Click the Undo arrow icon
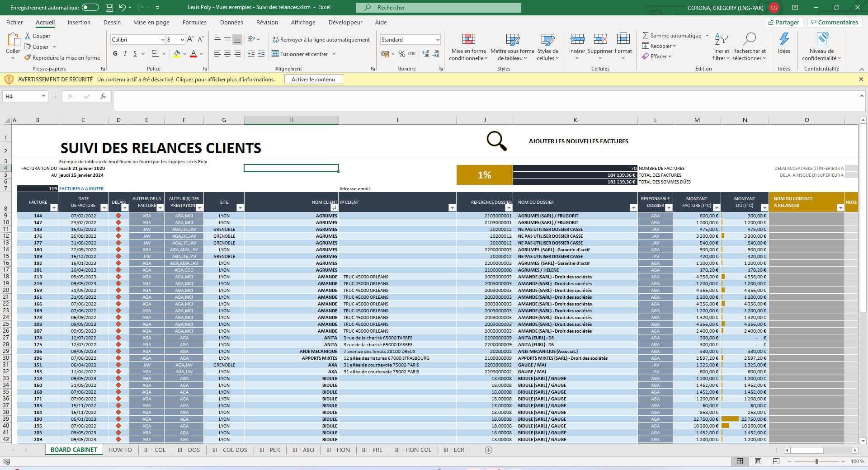This screenshot has width=868, height=470. coord(122,8)
